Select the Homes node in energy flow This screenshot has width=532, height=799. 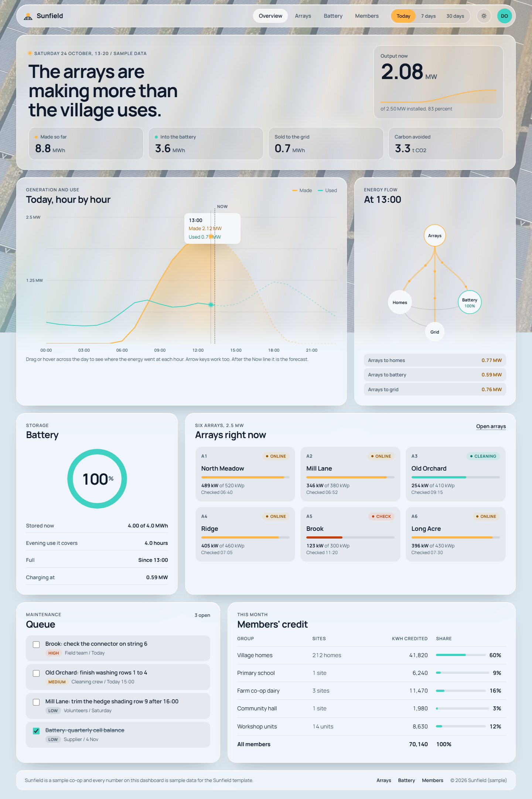(400, 303)
